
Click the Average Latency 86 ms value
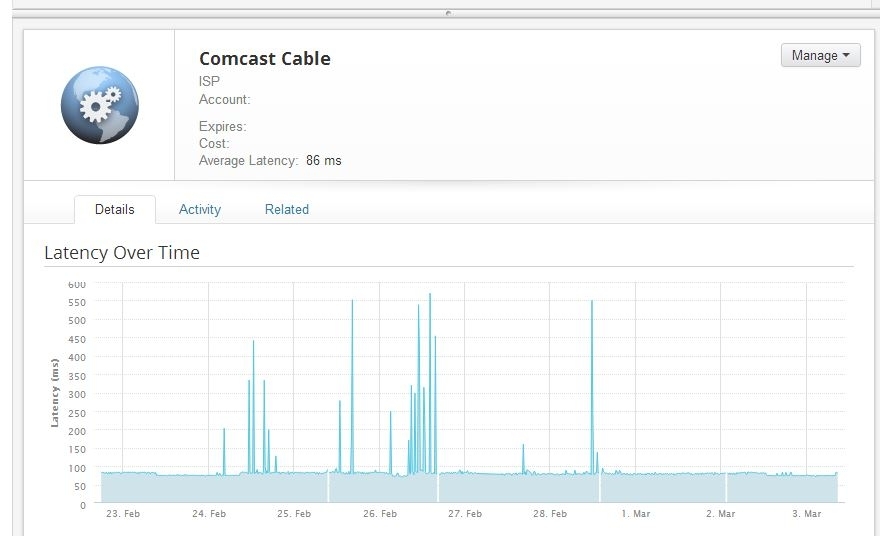point(324,161)
